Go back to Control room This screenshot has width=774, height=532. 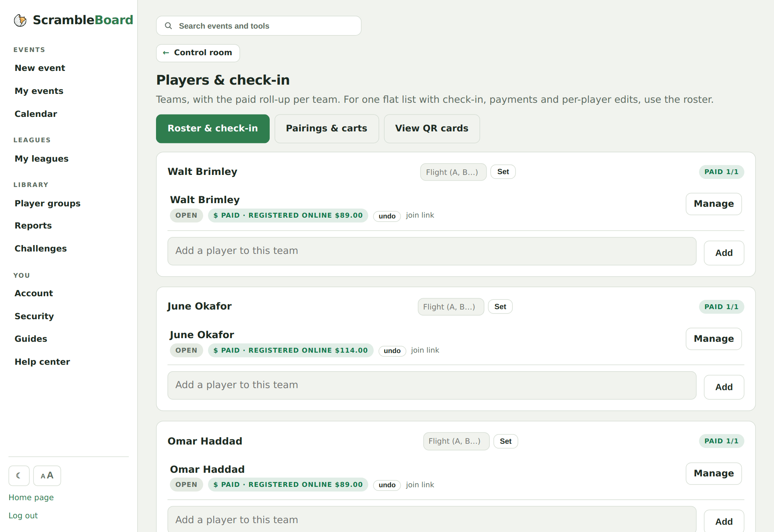[x=198, y=53]
